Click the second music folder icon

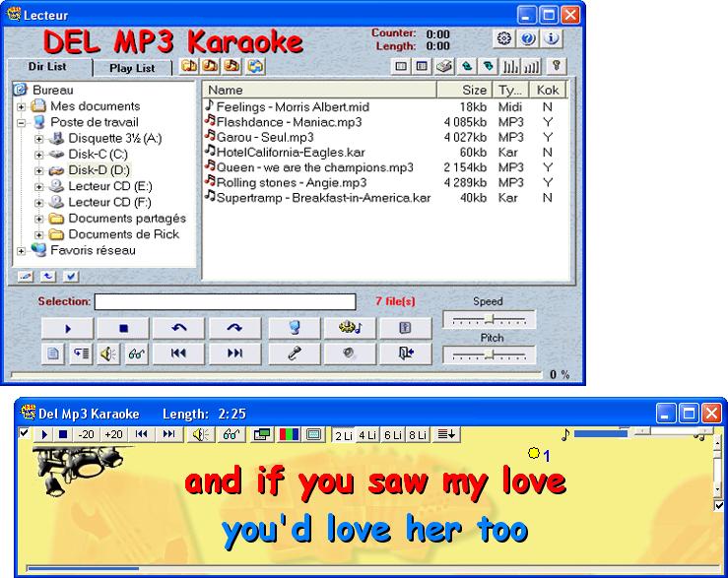[210, 66]
